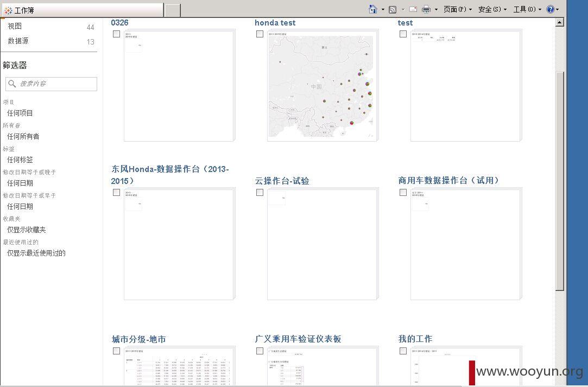Open the 0326 workbook link
588x387 pixels.
[119, 22]
